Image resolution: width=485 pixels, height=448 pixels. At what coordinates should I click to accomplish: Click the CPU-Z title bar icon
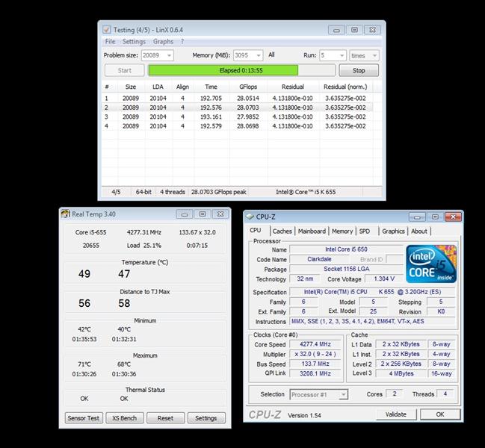tap(250, 217)
